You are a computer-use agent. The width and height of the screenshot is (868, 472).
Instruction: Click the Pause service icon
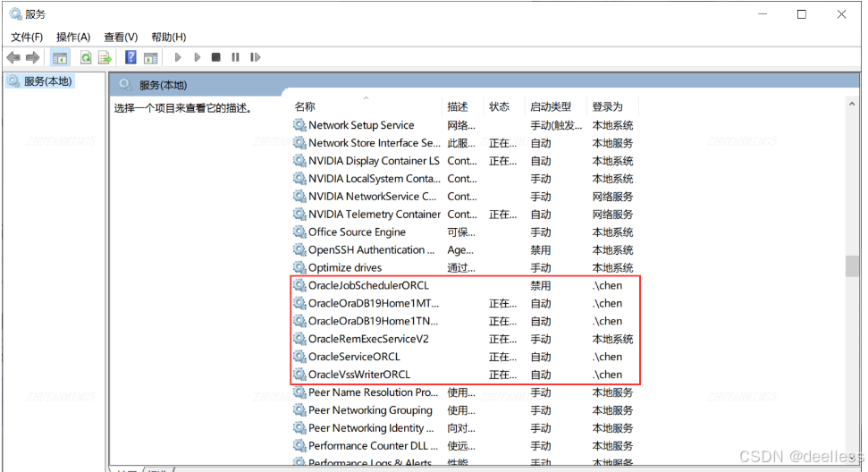click(235, 57)
